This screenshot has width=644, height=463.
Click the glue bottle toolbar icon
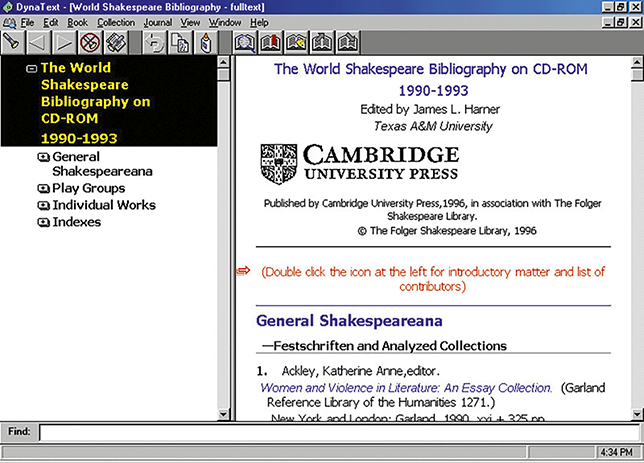[206, 43]
